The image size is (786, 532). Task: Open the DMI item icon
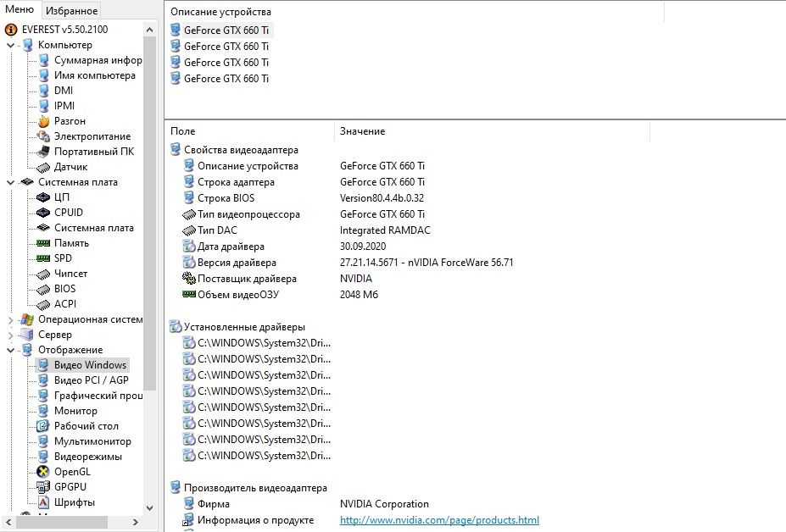click(43, 91)
